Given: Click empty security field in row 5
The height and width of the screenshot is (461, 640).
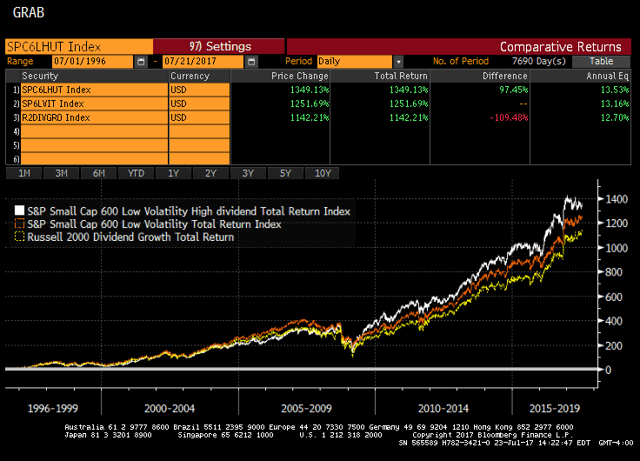Looking at the screenshot, I should [94, 145].
